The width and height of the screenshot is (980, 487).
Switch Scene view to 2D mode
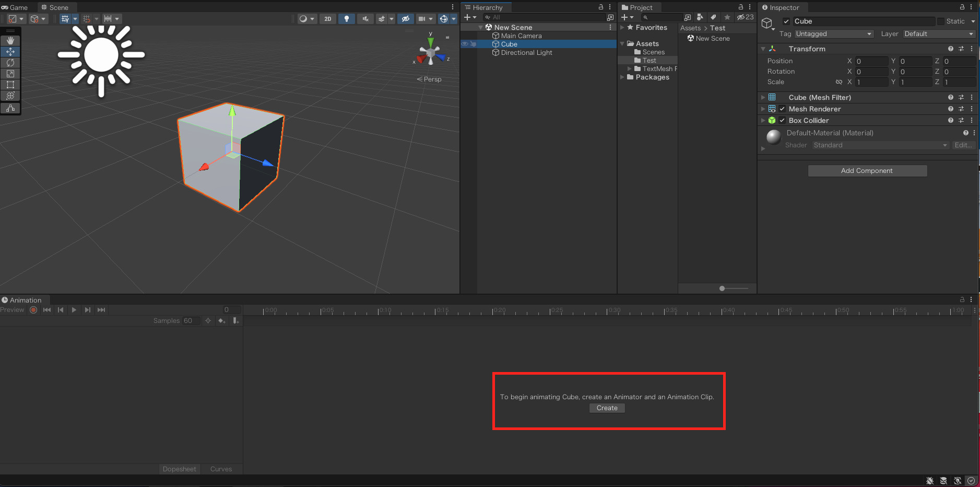(327, 19)
